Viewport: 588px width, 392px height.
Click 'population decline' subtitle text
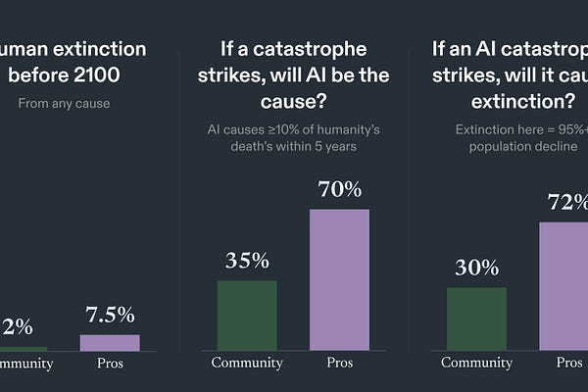click(523, 146)
